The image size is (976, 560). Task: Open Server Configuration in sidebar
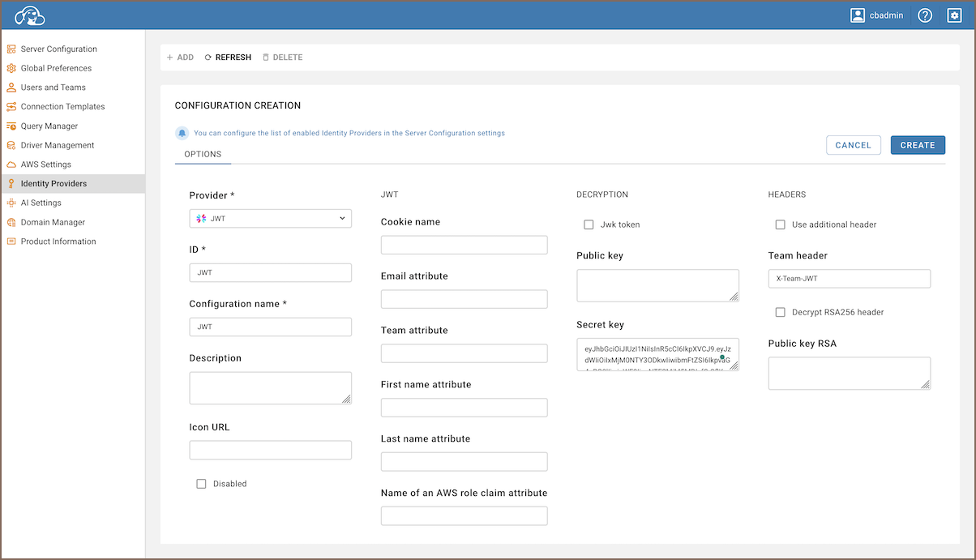(58, 49)
